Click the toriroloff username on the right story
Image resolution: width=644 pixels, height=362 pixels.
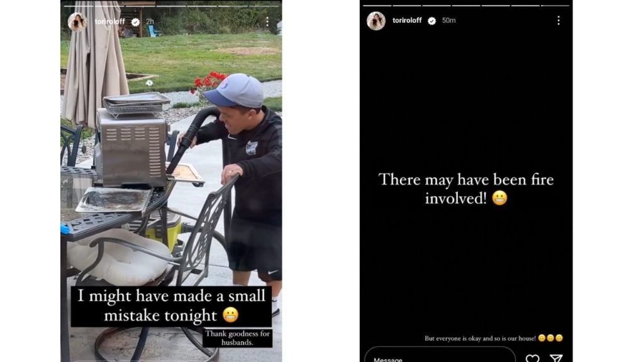407,20
